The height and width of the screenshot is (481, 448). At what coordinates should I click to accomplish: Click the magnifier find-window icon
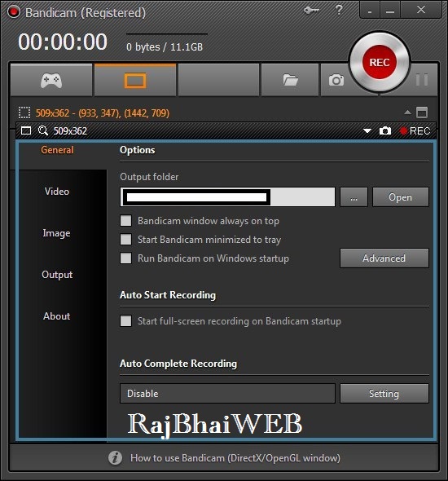(43, 130)
